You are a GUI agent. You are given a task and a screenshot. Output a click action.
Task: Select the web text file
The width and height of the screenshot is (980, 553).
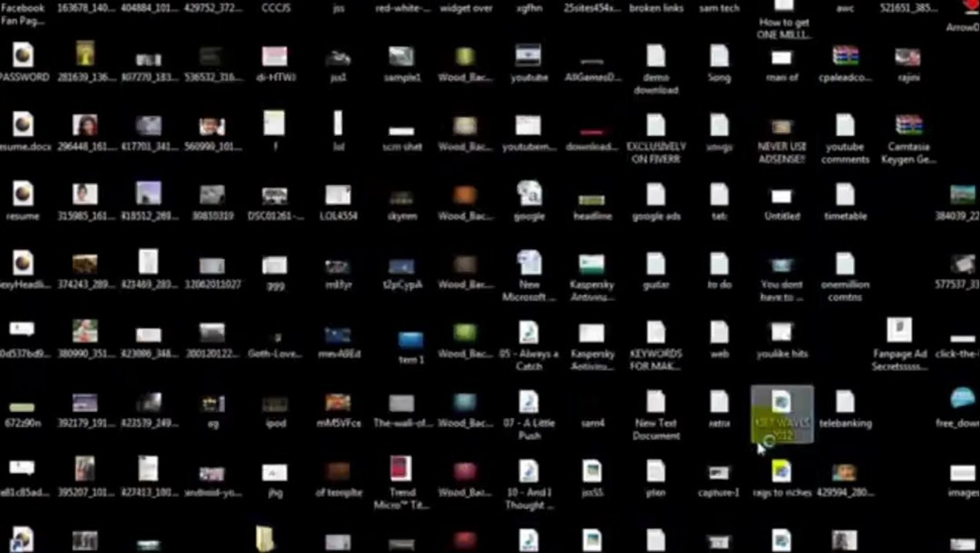[719, 332]
